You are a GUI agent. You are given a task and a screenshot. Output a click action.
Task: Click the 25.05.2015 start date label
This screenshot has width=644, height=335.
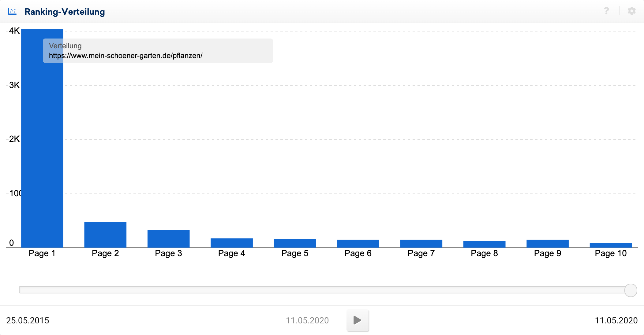[x=28, y=320]
